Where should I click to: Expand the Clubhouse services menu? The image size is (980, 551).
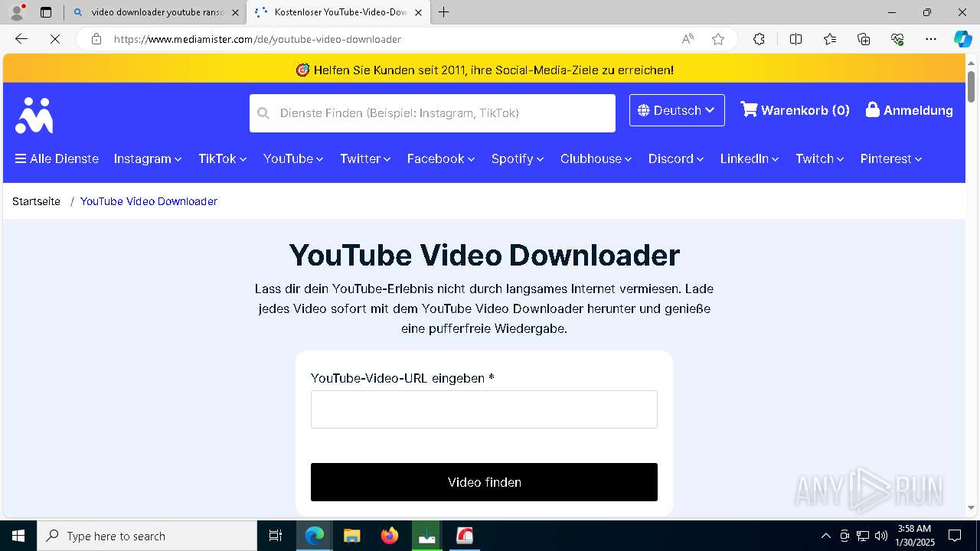tap(596, 158)
